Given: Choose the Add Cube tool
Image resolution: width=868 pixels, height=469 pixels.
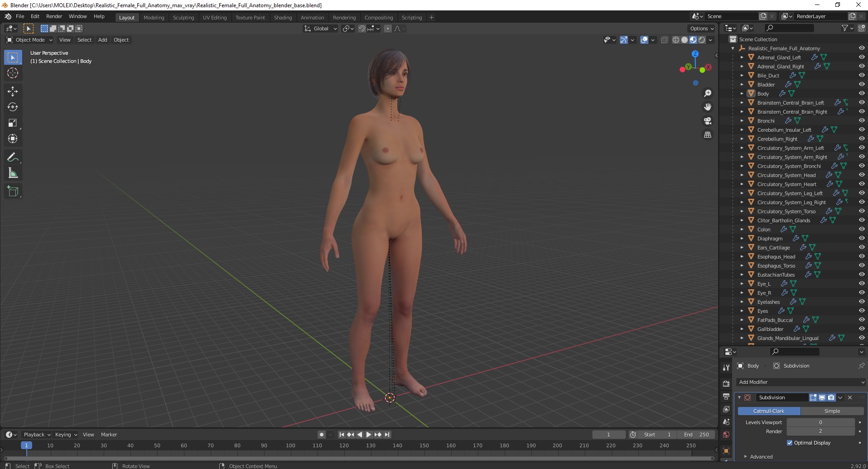Looking at the screenshot, I should tap(13, 191).
